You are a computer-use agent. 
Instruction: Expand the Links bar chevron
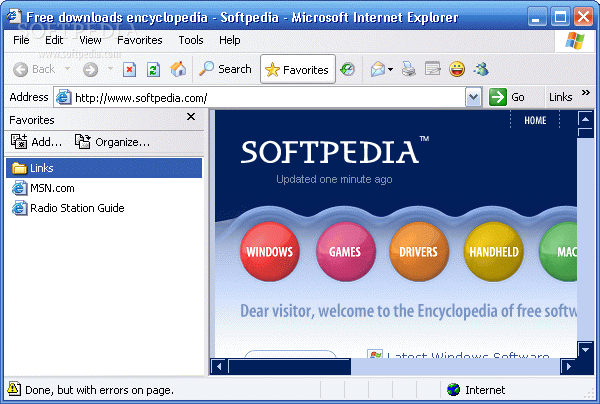coord(585,93)
